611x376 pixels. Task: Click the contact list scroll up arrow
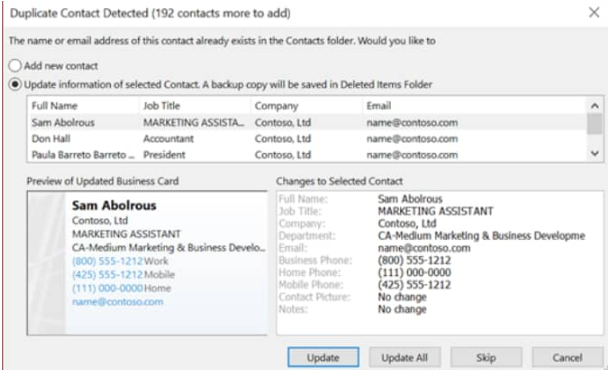coord(595,106)
